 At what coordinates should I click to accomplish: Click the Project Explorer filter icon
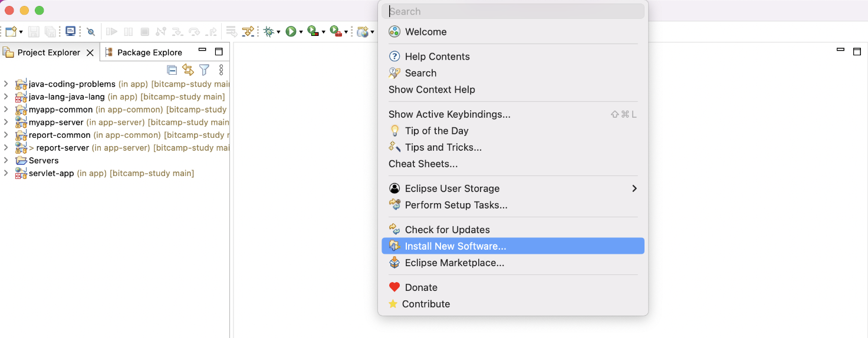pos(205,70)
